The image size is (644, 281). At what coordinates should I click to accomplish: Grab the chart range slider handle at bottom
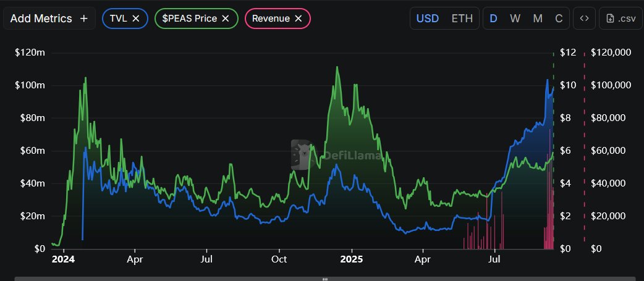pyautogui.click(x=325, y=279)
